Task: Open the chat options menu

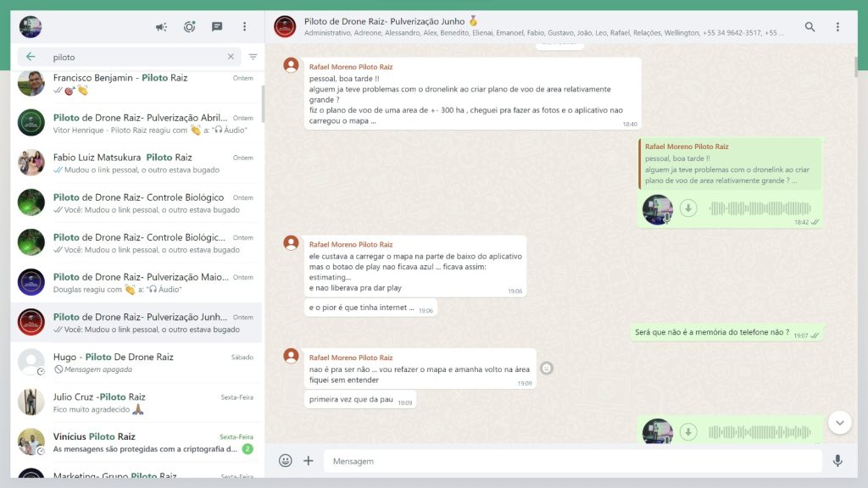Action: (837, 26)
